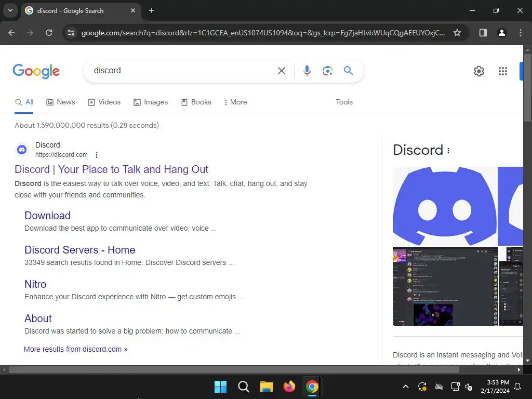
Task: Open Discord Servers - Home link
Action: (79, 250)
